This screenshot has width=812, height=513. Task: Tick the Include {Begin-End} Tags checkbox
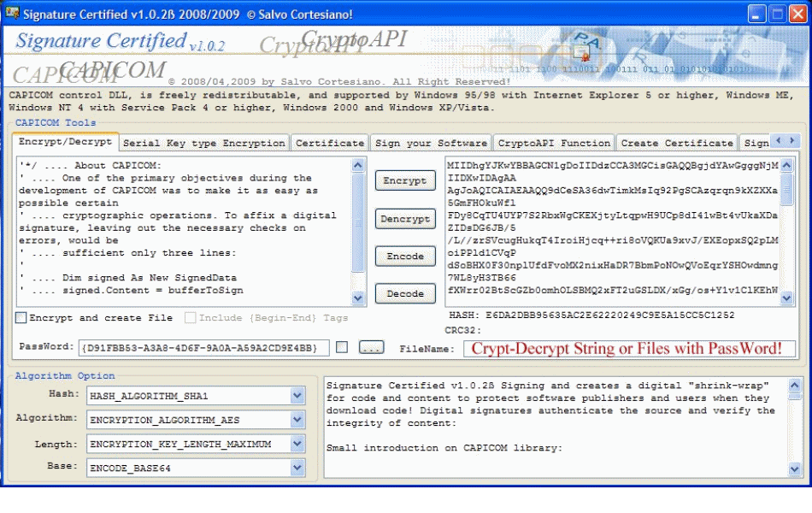pyautogui.click(x=191, y=318)
